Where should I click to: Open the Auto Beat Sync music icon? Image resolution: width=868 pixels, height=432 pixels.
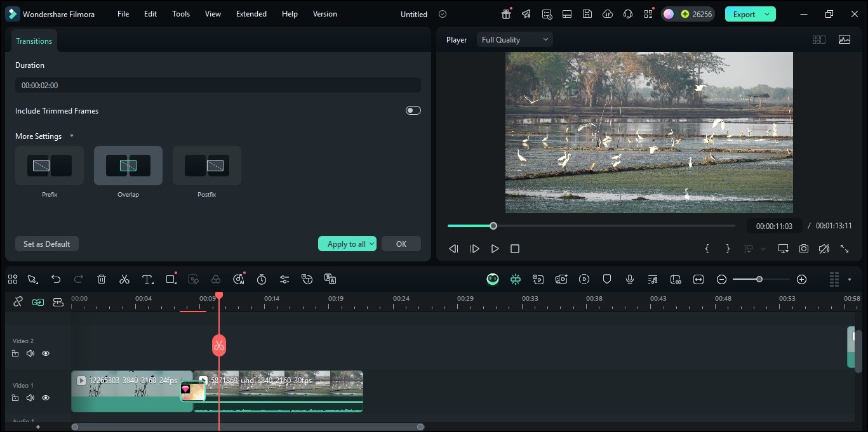click(x=652, y=279)
